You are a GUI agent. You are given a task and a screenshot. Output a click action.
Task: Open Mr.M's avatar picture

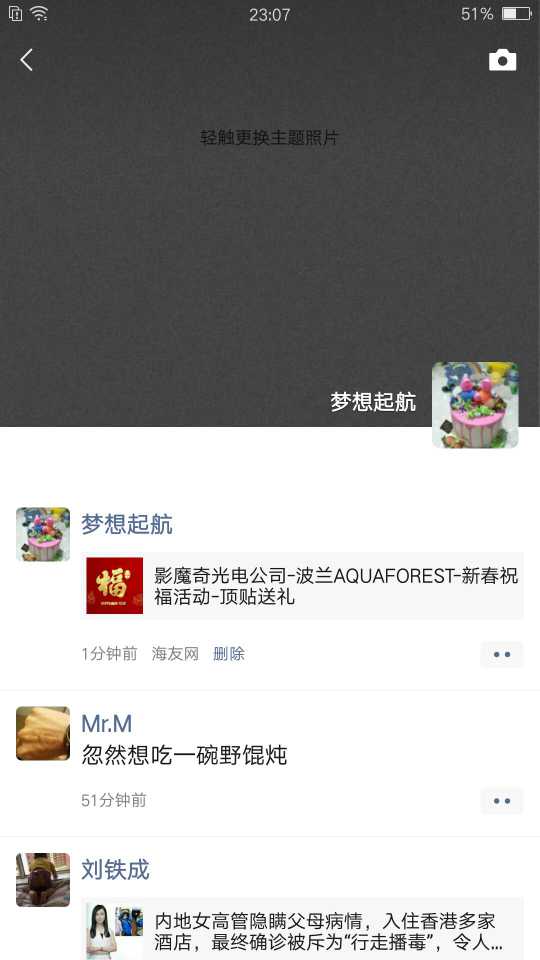[43, 733]
